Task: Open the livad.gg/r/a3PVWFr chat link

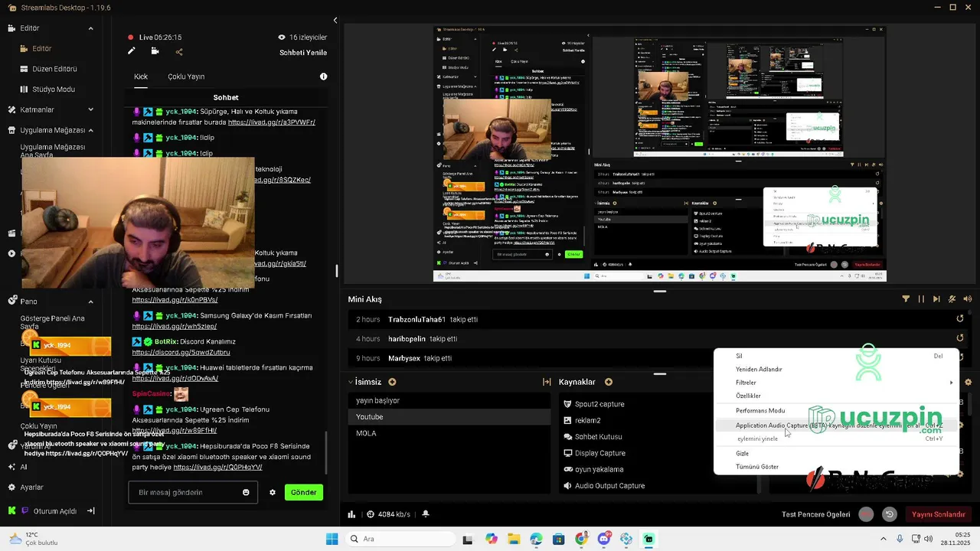Action: pos(271,122)
